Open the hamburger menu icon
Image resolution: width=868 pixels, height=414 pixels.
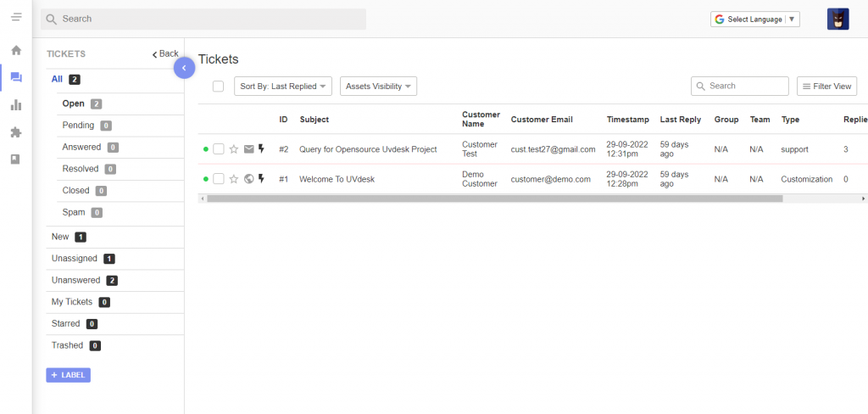16,18
